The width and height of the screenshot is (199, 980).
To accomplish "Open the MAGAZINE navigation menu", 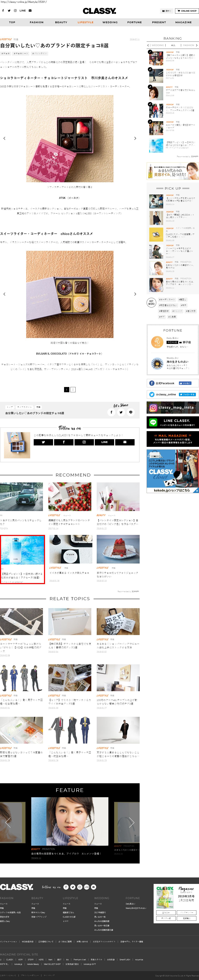I will coord(183,22).
